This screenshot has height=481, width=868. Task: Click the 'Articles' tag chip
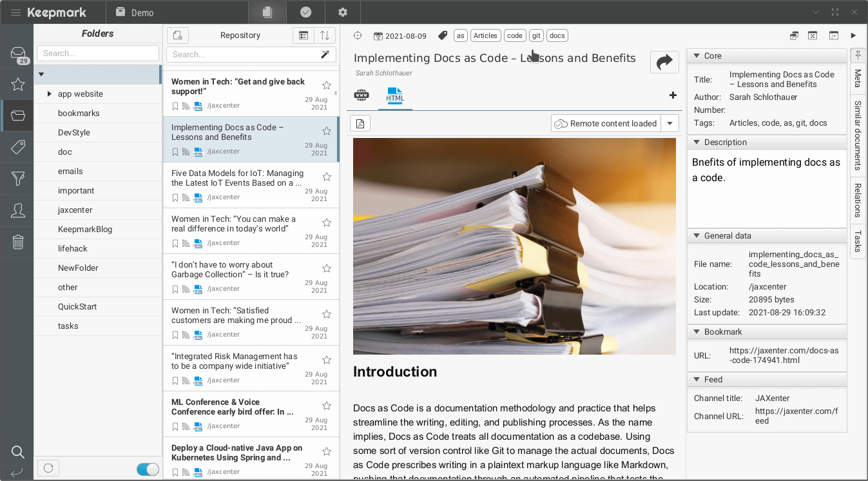coord(485,36)
